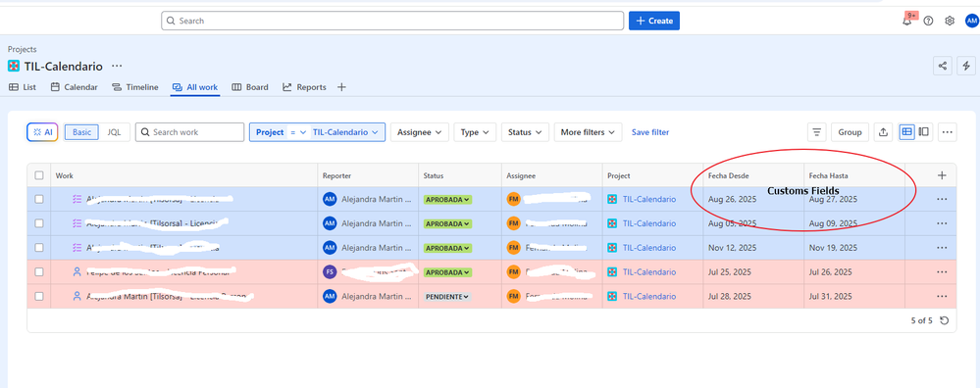Open row actions for Aug 05, 2025 row
The width and height of the screenshot is (980, 388).
942,223
